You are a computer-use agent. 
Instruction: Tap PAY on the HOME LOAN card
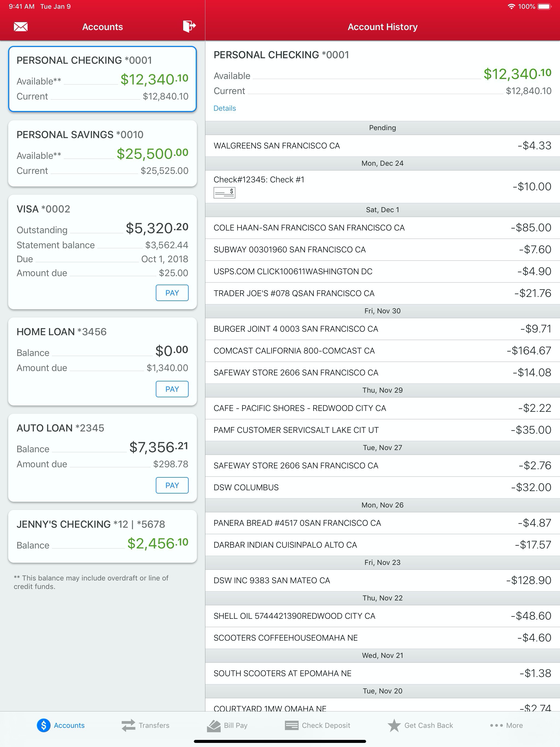click(172, 389)
